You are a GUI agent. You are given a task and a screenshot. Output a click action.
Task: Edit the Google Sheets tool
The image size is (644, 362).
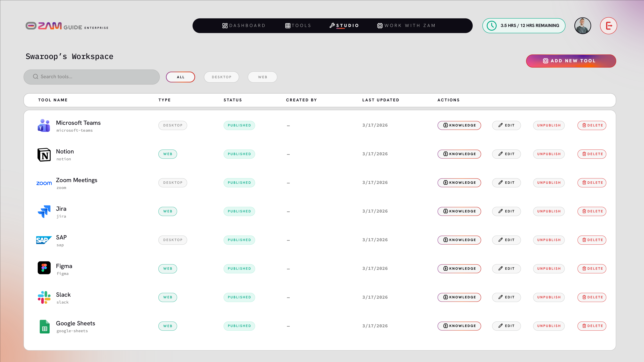click(506, 326)
